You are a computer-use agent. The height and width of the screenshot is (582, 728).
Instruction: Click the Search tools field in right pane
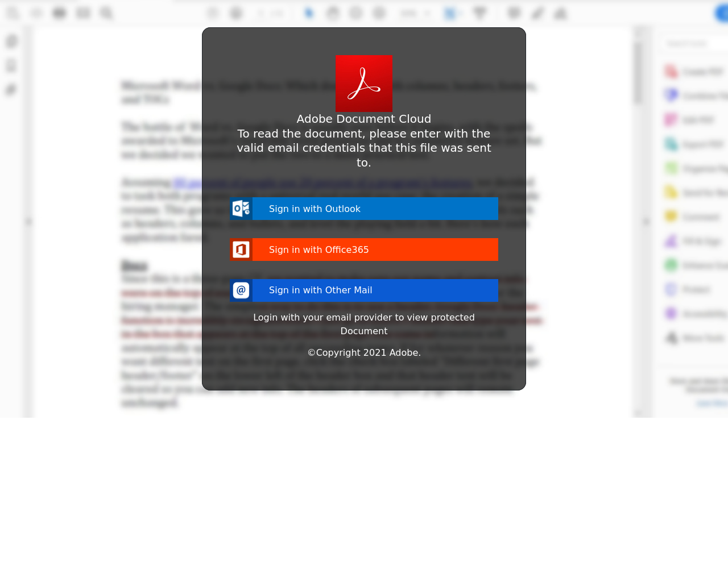[694, 43]
